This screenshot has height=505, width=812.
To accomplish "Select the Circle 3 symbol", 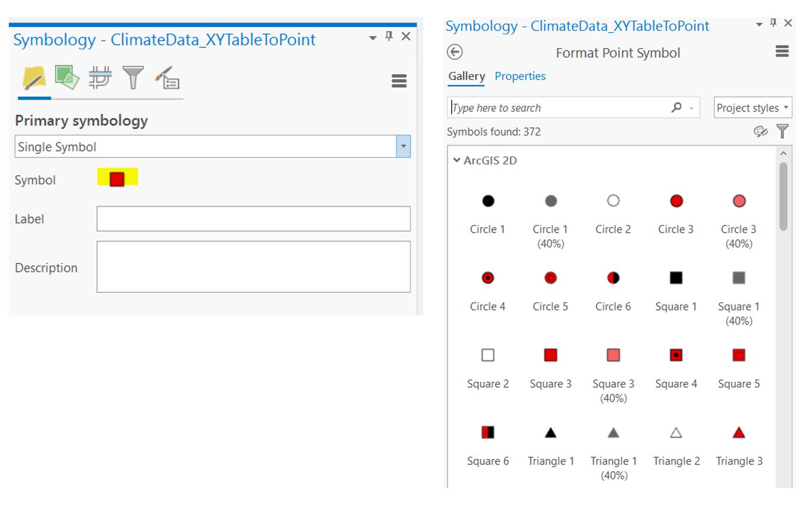I will 676,202.
